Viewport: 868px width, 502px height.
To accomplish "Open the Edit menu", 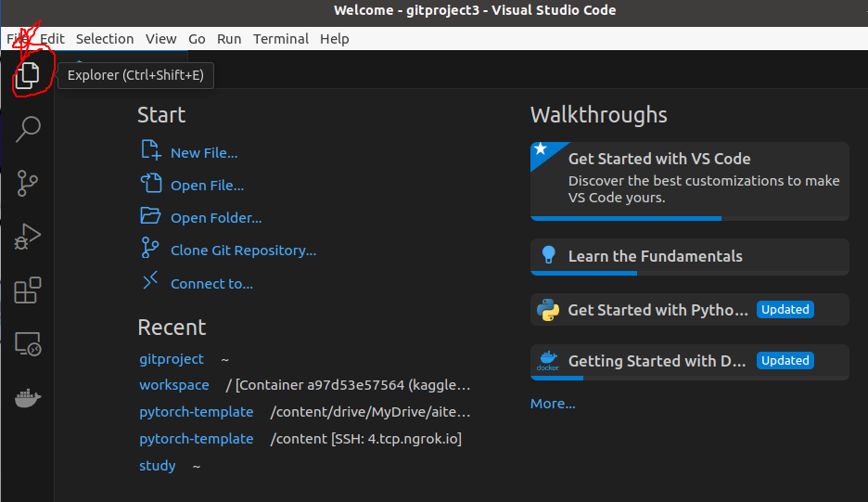I will pyautogui.click(x=52, y=39).
